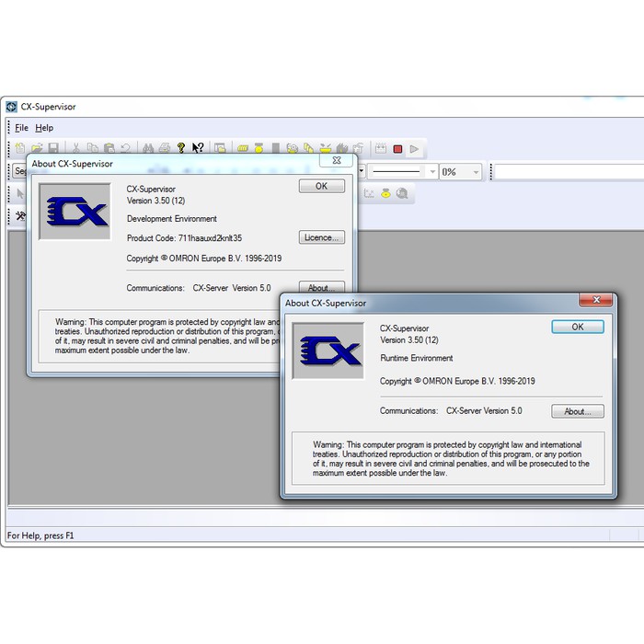The image size is (644, 644).
Task: Click the workspace window icon after Help pointer
Action: coord(220,148)
